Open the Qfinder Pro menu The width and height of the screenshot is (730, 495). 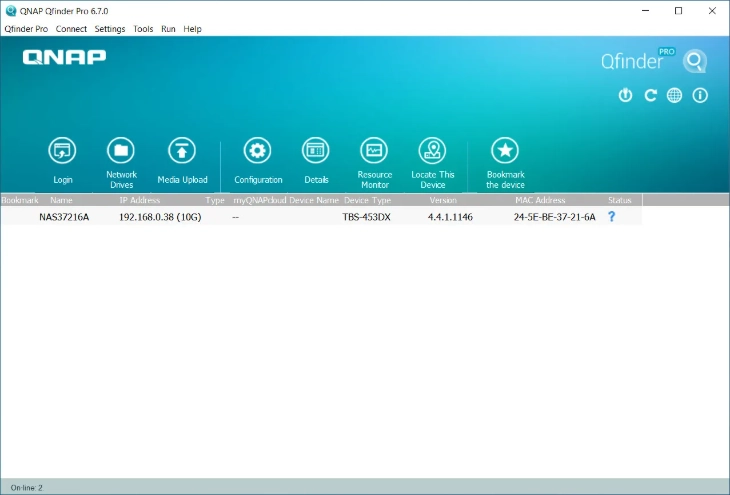pos(26,29)
